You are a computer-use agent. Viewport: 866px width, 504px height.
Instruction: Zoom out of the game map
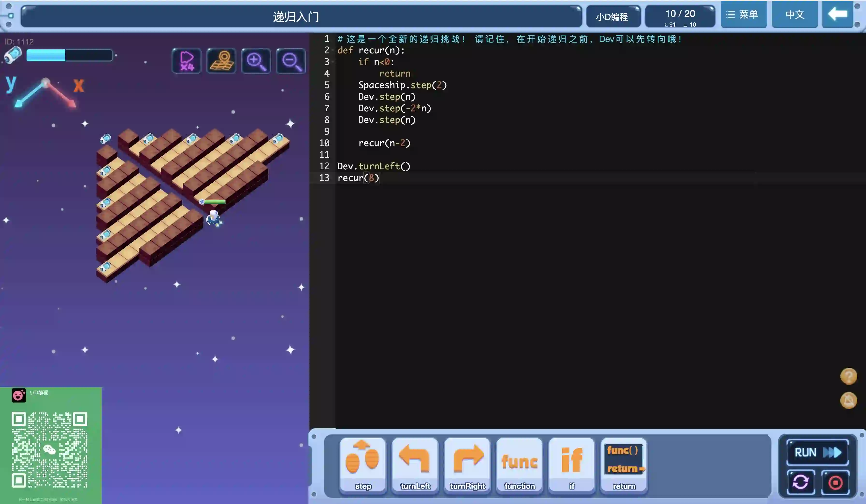(291, 61)
